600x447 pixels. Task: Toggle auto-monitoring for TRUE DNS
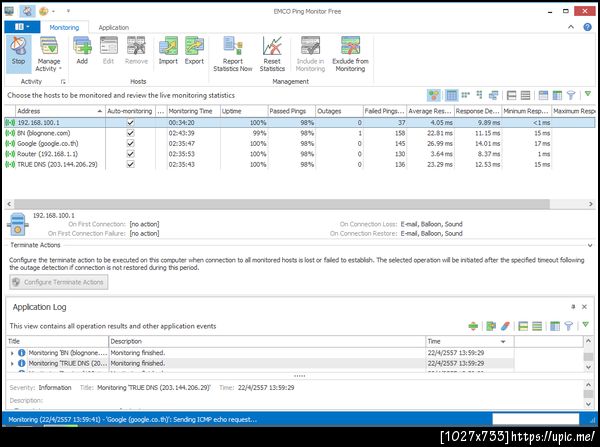coord(130,164)
